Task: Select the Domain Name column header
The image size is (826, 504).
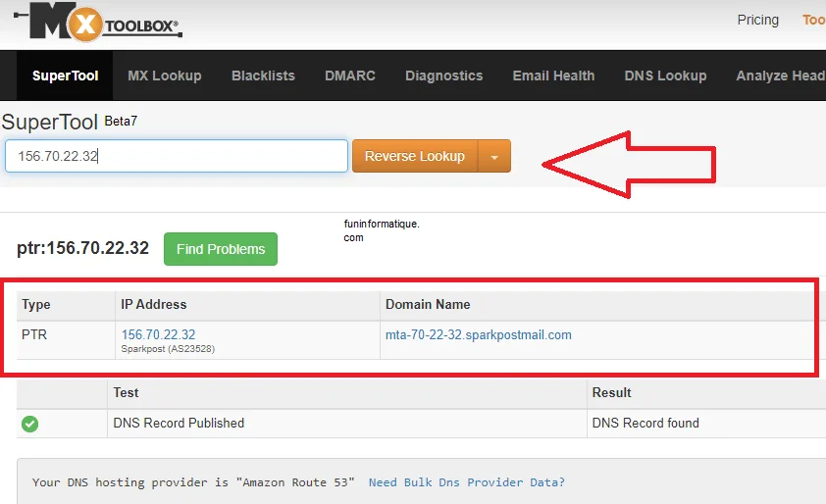Action: click(428, 304)
